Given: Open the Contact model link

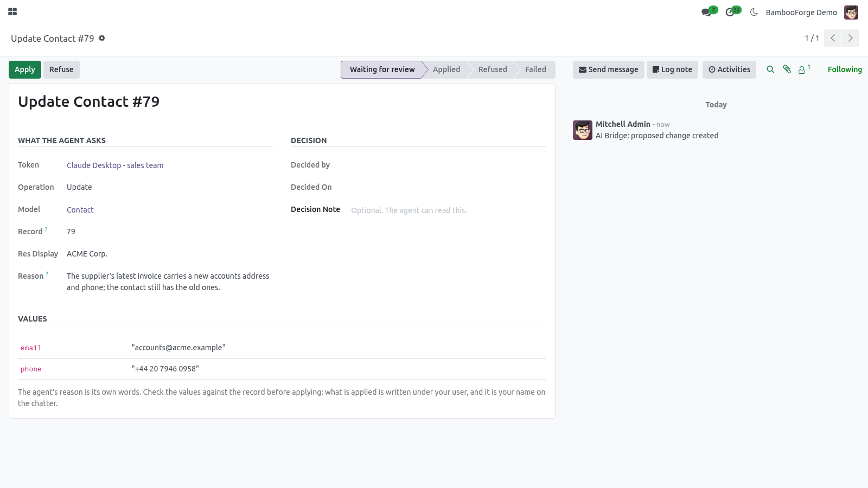Looking at the screenshot, I should (80, 210).
